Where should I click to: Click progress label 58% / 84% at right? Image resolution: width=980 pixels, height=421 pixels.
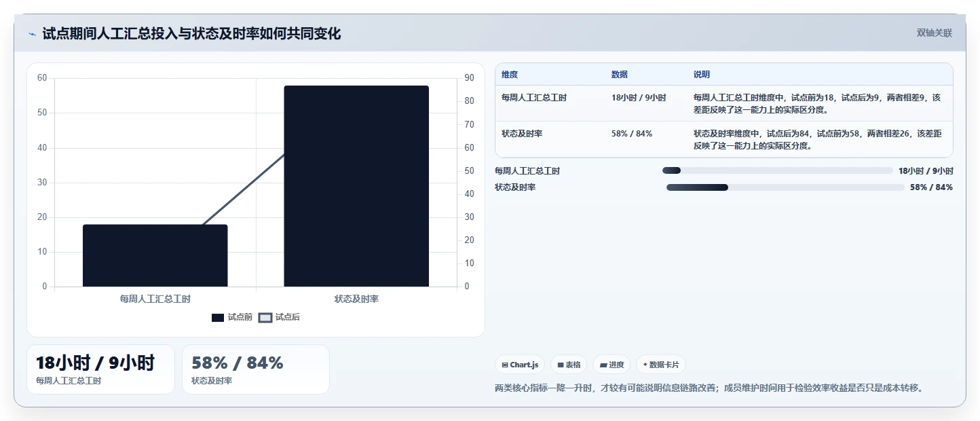pos(931,187)
